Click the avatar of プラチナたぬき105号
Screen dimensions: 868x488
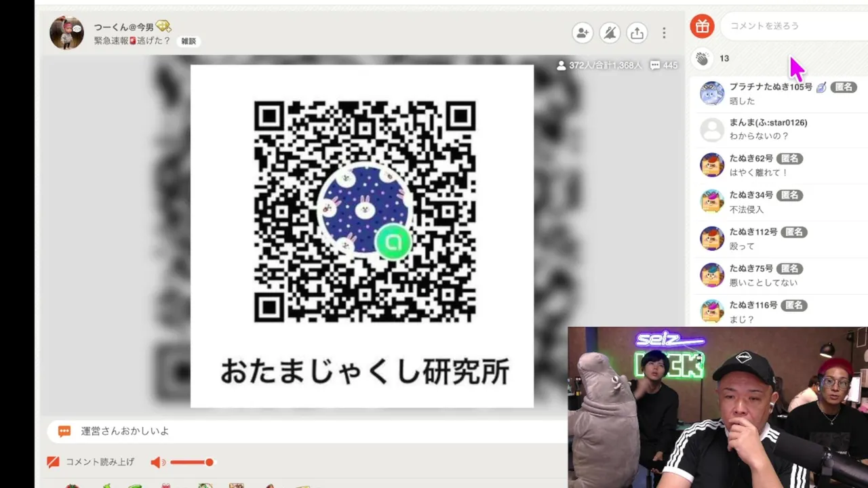pyautogui.click(x=712, y=94)
